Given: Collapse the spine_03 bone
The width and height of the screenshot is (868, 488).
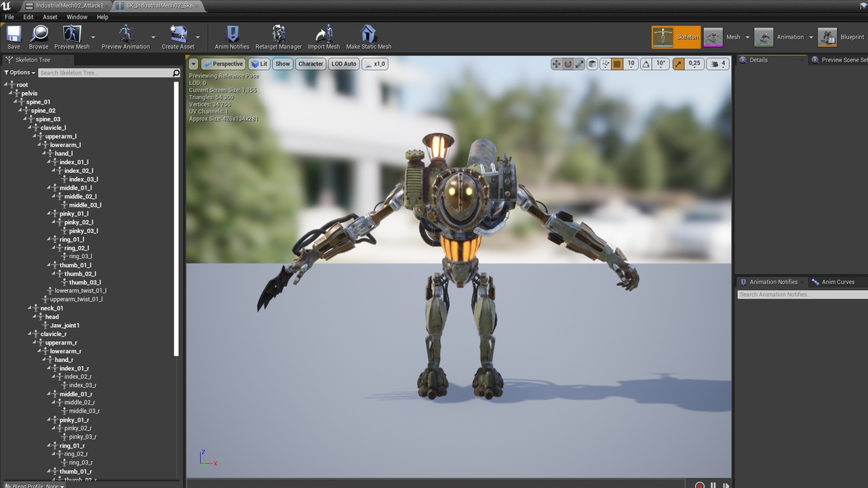Looking at the screenshot, I should point(24,119).
